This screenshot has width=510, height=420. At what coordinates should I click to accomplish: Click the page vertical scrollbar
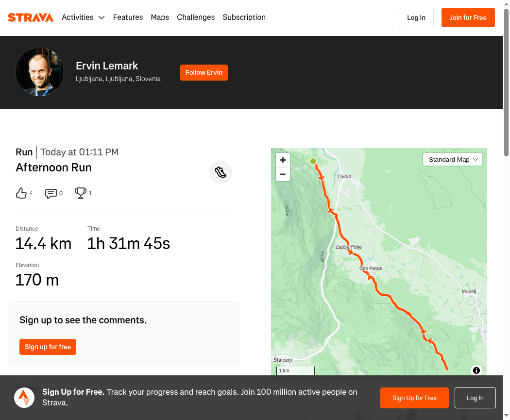(x=506, y=83)
